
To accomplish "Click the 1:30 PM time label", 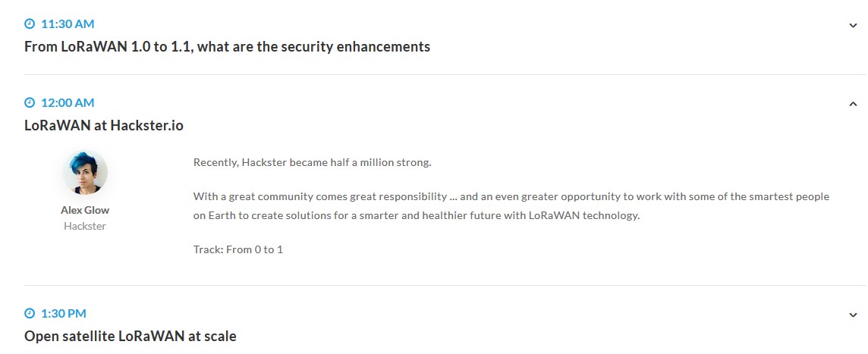I will click(x=64, y=313).
